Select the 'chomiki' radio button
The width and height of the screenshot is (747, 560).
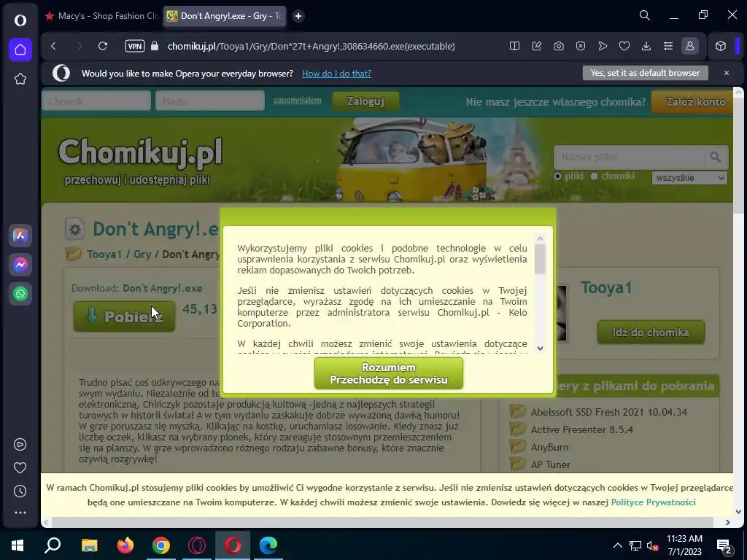tap(594, 176)
